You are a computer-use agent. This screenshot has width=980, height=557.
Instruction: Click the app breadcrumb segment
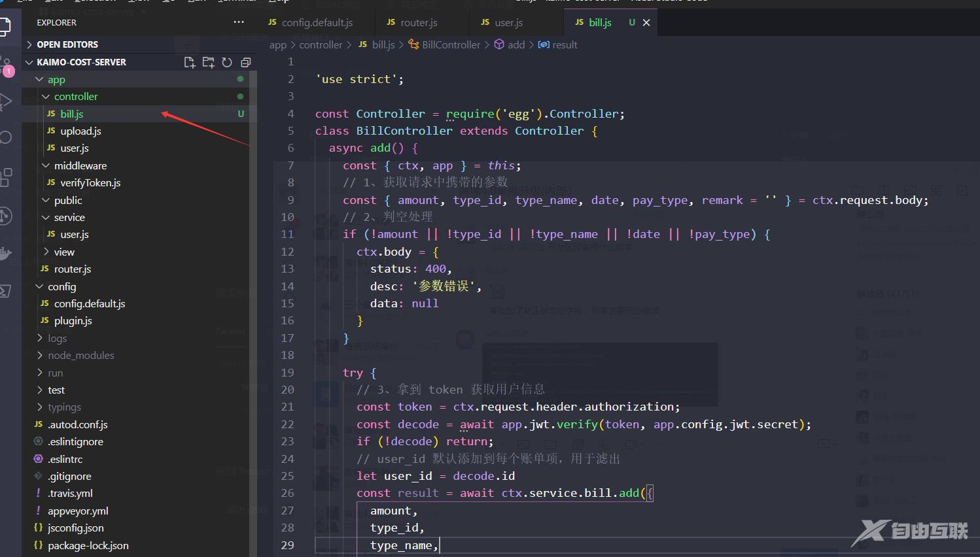(277, 44)
